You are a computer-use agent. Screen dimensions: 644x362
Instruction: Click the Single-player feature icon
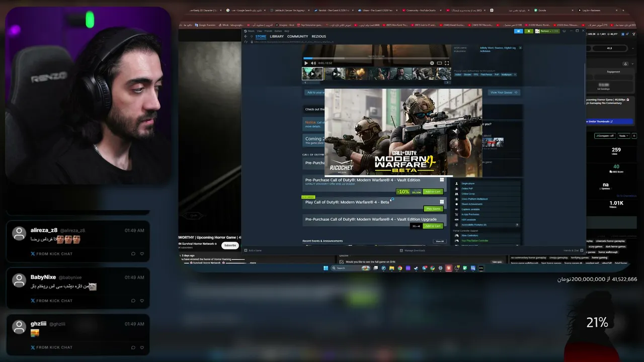456,184
